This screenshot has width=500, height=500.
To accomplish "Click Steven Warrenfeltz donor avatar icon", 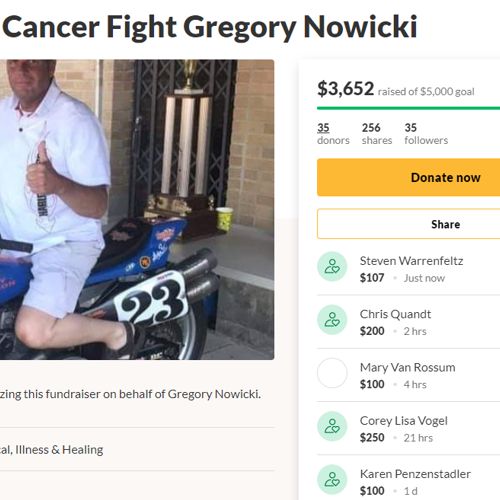I will tap(332, 266).
